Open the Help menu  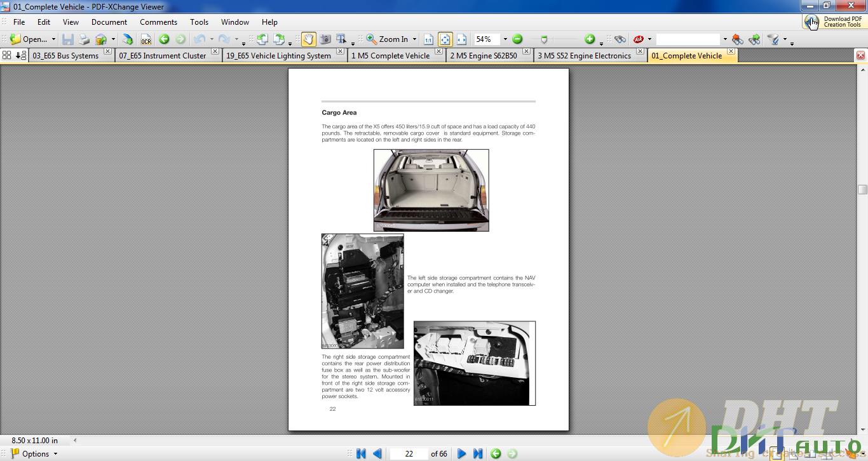pyautogui.click(x=270, y=22)
